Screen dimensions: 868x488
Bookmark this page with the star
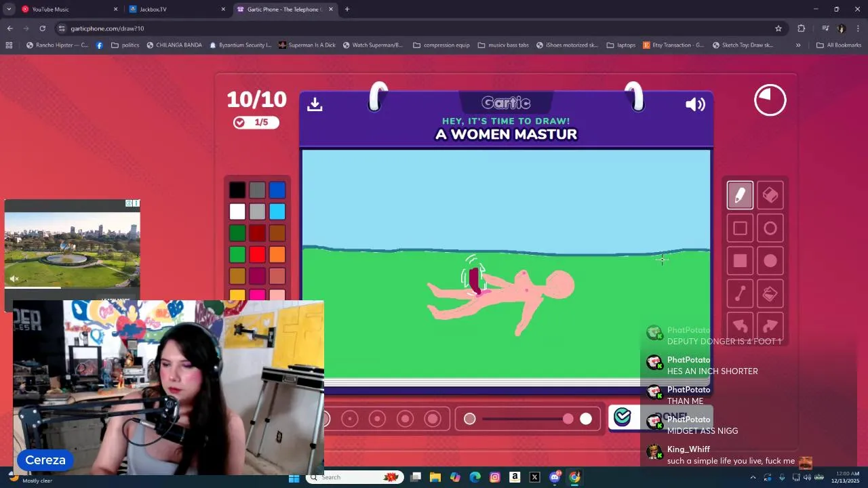click(x=778, y=28)
